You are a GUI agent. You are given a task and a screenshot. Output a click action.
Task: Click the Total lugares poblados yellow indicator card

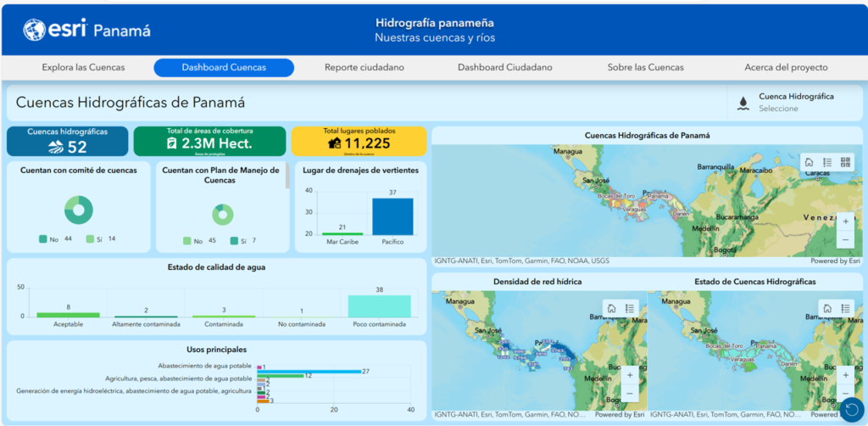pyautogui.click(x=359, y=141)
